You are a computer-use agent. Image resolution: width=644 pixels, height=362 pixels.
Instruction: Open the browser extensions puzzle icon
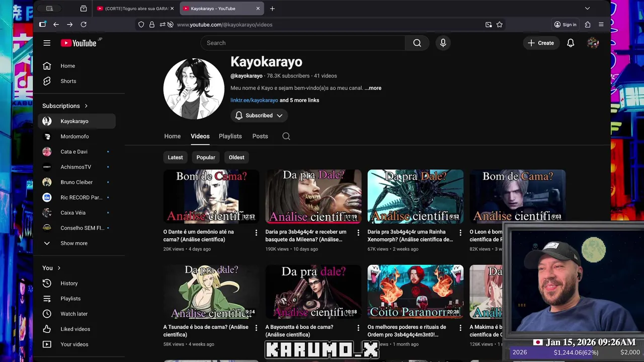point(588,25)
